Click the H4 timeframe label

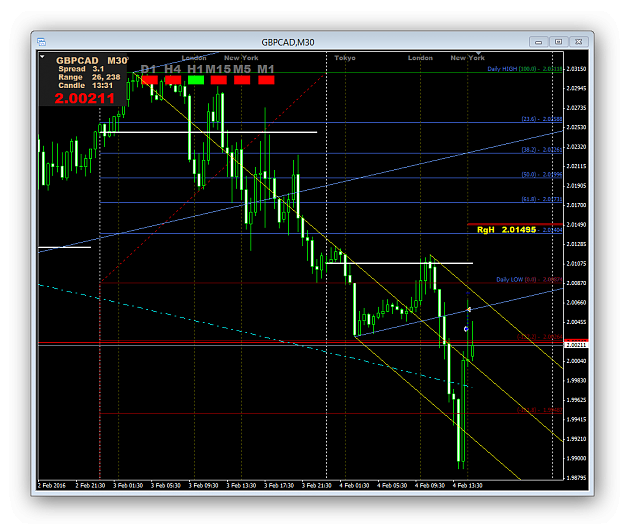click(173, 69)
